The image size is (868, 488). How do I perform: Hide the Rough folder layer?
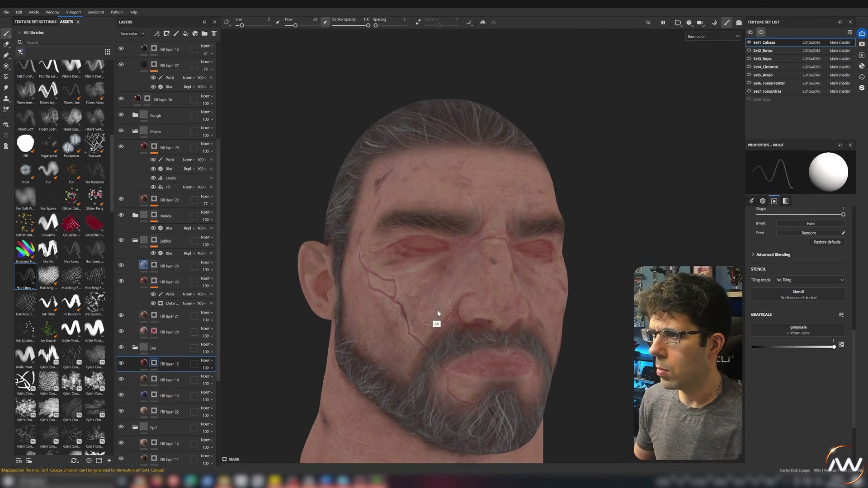[121, 115]
